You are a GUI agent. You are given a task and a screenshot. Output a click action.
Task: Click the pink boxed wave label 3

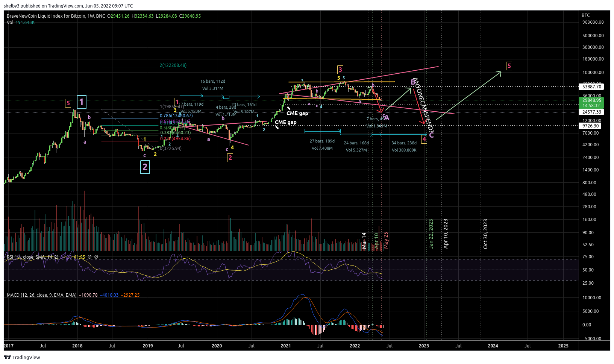pos(340,70)
